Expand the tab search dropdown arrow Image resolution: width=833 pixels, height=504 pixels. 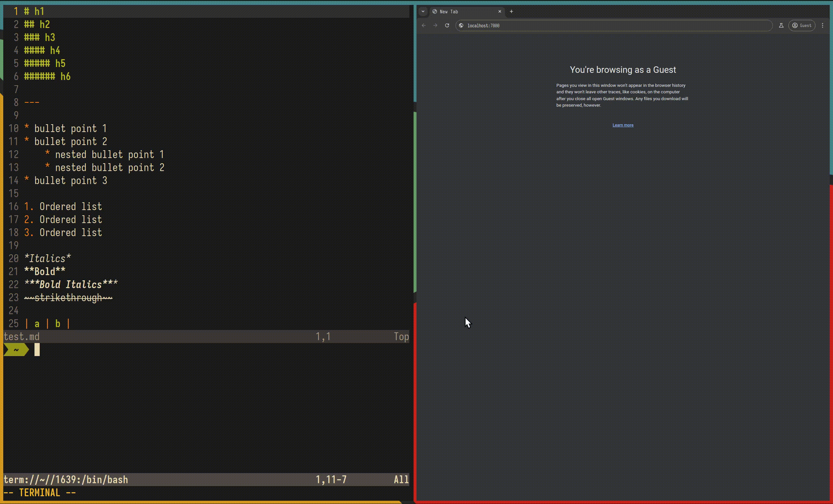point(423,11)
